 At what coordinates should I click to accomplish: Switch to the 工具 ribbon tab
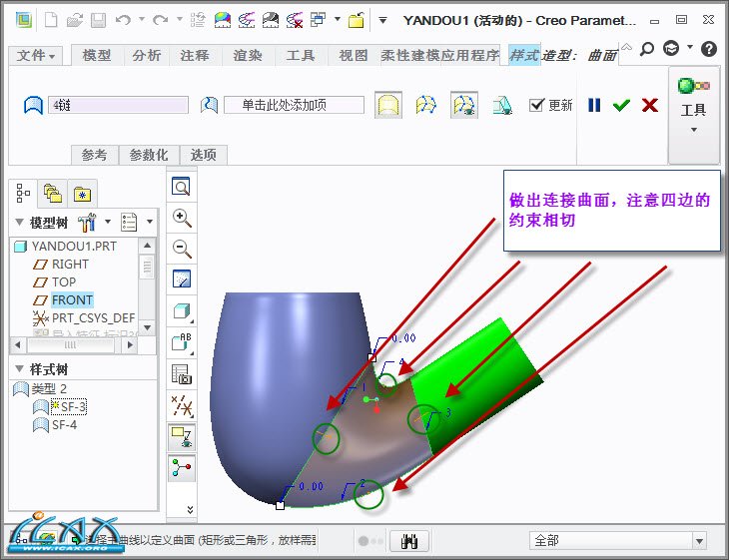coord(301,56)
